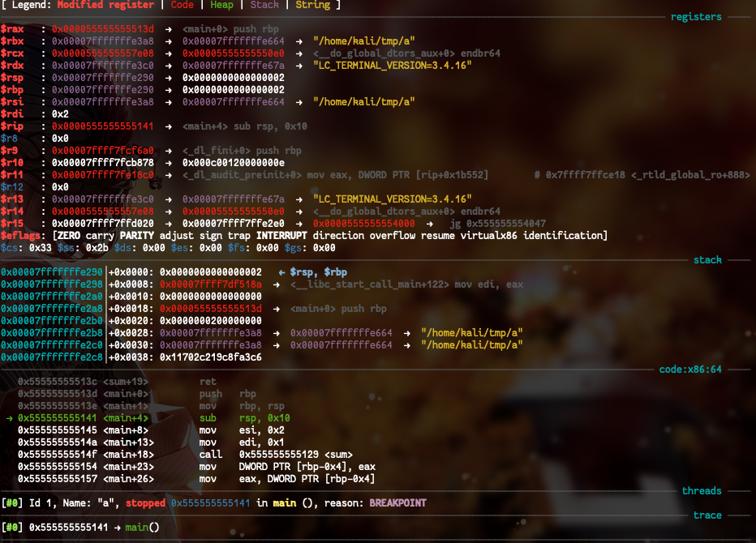
Task: Click 'Code' in the legend
Action: pos(183,5)
